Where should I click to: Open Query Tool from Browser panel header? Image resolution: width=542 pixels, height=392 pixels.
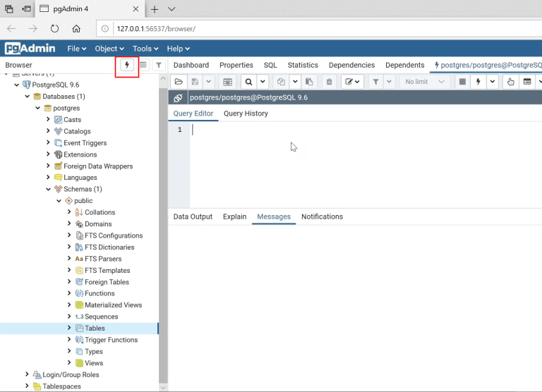pyautogui.click(x=127, y=65)
